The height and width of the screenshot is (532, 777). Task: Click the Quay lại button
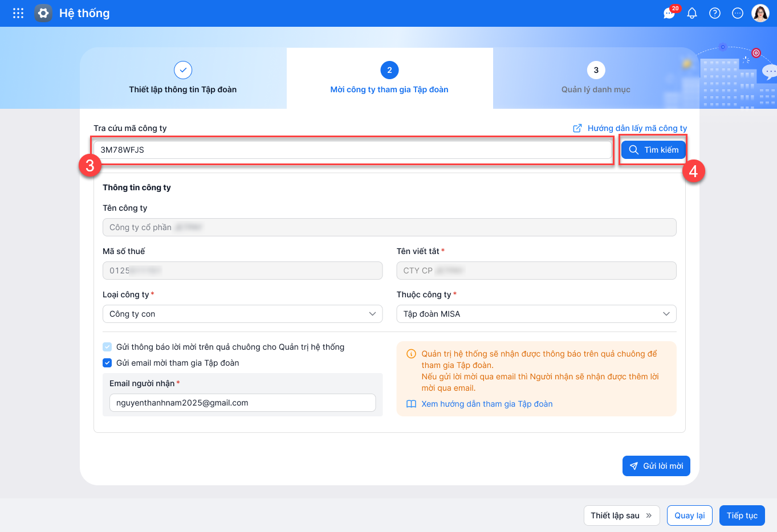click(x=690, y=515)
